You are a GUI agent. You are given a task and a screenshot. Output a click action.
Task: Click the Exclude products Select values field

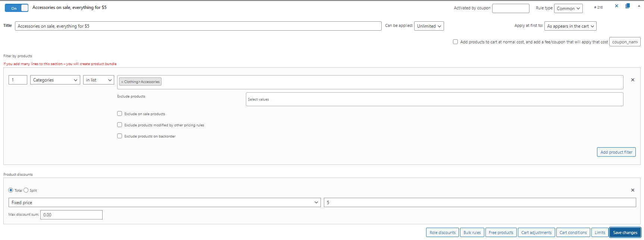pyautogui.click(x=435, y=99)
